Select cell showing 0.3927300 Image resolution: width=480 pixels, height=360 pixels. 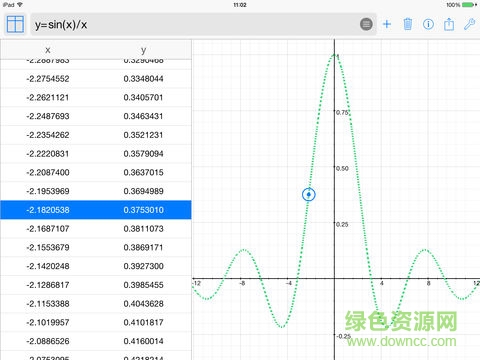pyautogui.click(x=143, y=266)
